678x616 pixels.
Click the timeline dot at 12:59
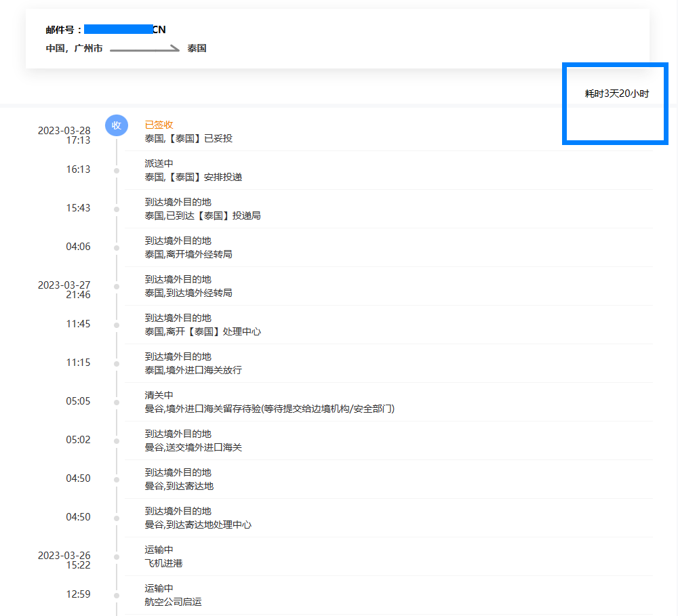[117, 596]
